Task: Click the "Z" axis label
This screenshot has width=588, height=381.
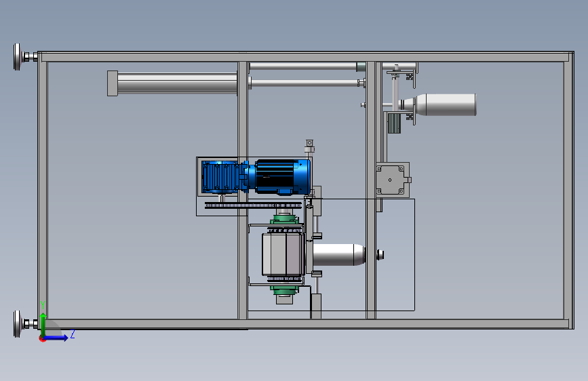Action: [x=73, y=334]
